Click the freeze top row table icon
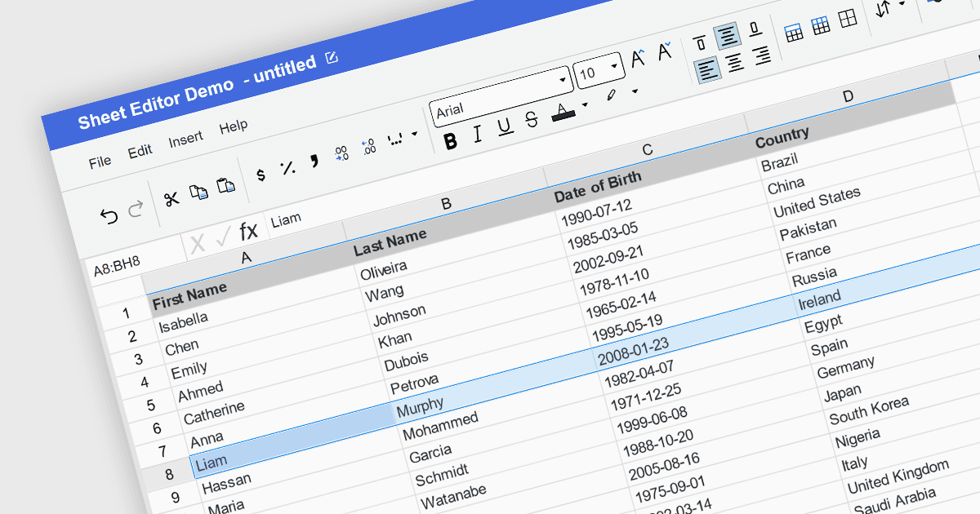Viewport: 980px width, 514px height. (x=793, y=33)
